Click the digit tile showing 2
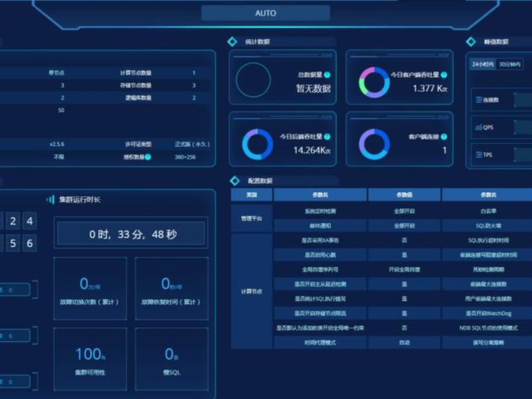The width and height of the screenshot is (532, 399). [x=13, y=221]
